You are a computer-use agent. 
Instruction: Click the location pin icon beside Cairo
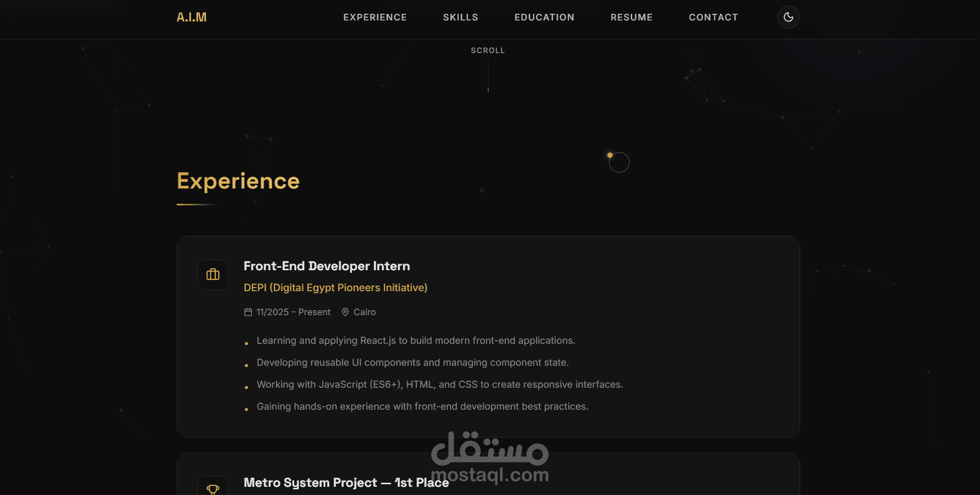pos(345,312)
